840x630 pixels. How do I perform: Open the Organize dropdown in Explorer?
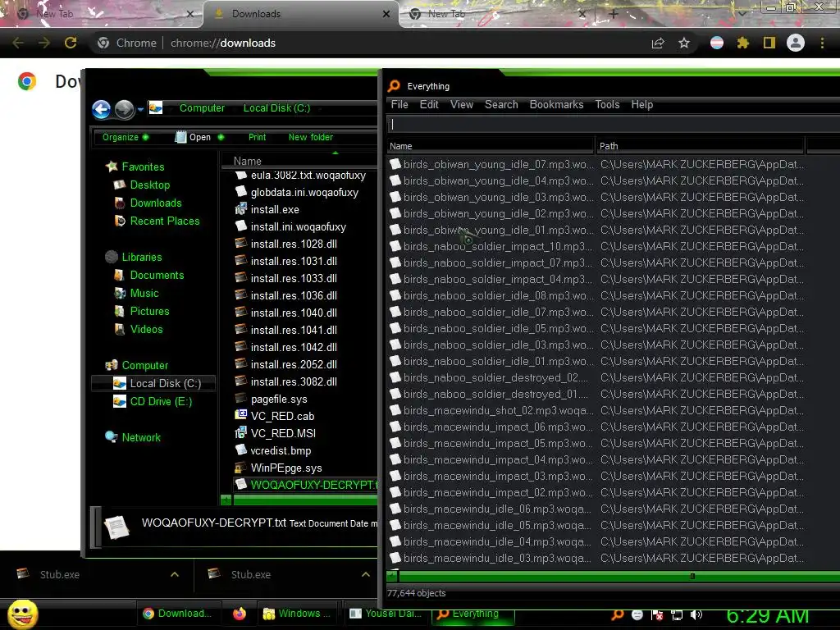(126, 137)
